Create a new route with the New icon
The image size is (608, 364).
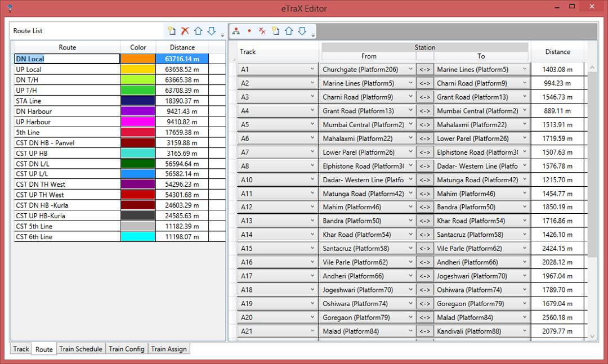(x=171, y=31)
